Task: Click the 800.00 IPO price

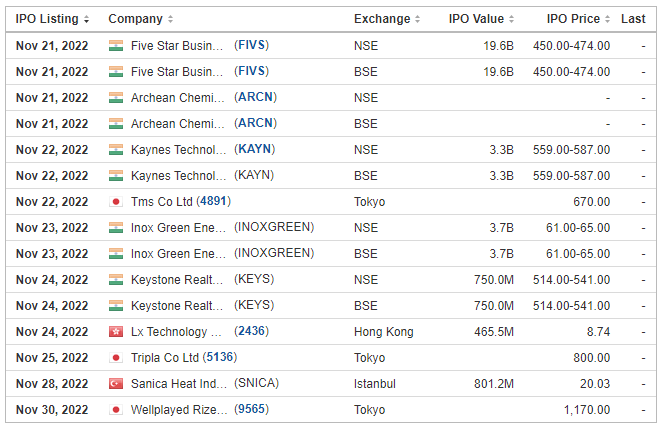Action: coord(591,358)
